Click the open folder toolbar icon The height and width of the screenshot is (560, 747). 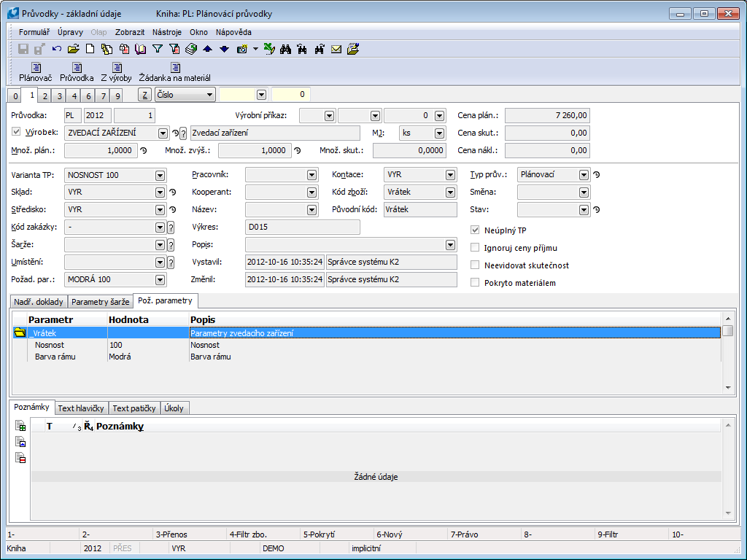click(73, 49)
